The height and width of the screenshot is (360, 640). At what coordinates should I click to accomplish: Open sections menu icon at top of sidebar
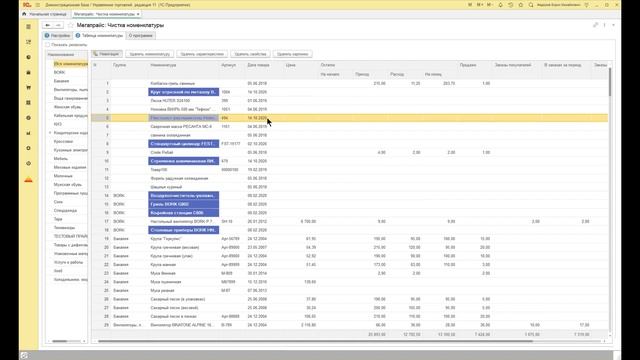(29, 27)
